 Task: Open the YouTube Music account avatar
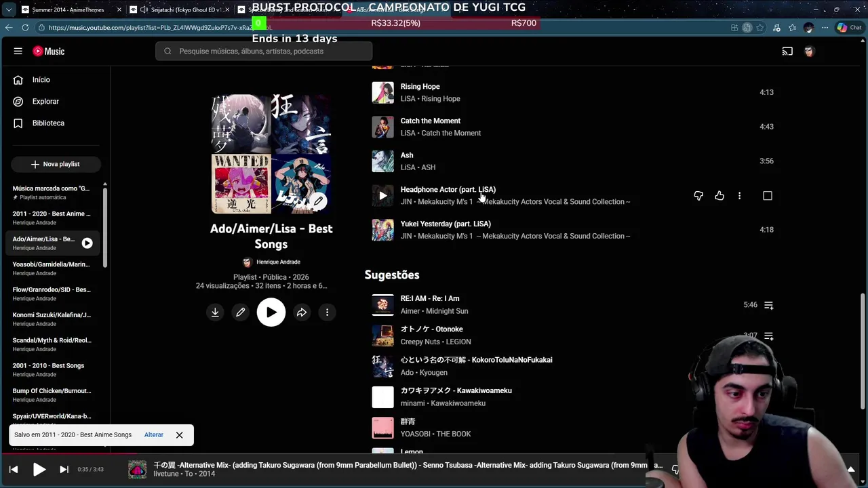pyautogui.click(x=809, y=52)
